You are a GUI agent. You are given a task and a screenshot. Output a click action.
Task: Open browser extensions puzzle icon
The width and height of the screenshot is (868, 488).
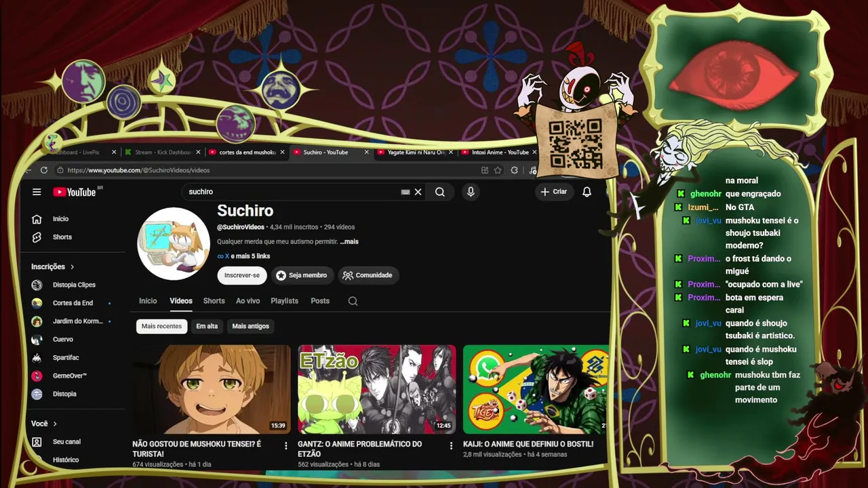pyautogui.click(x=514, y=170)
